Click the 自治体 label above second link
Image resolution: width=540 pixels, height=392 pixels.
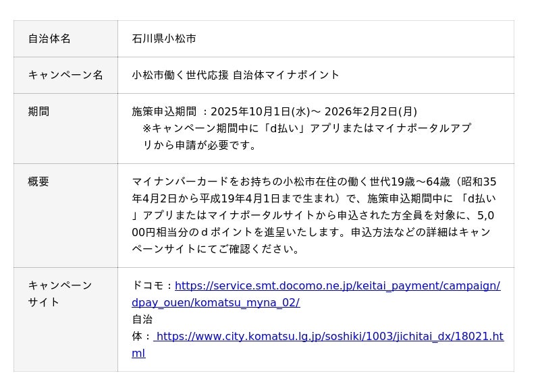coord(142,319)
